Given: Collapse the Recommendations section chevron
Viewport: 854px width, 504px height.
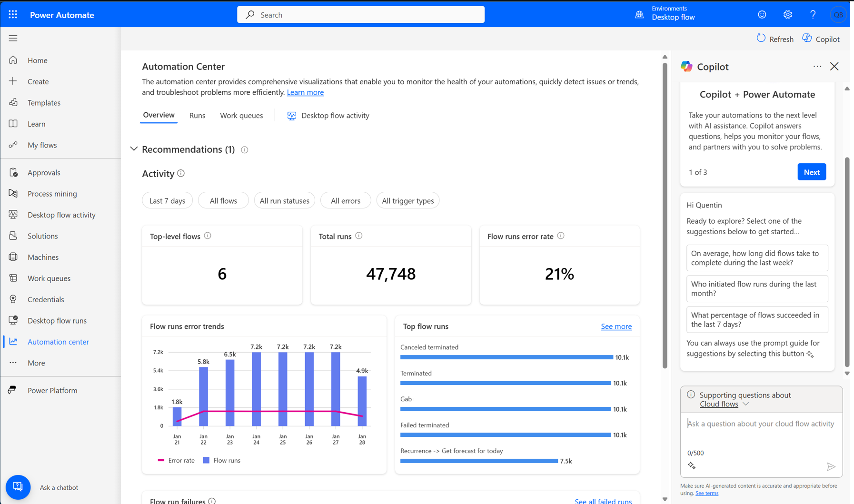Looking at the screenshot, I should (134, 149).
